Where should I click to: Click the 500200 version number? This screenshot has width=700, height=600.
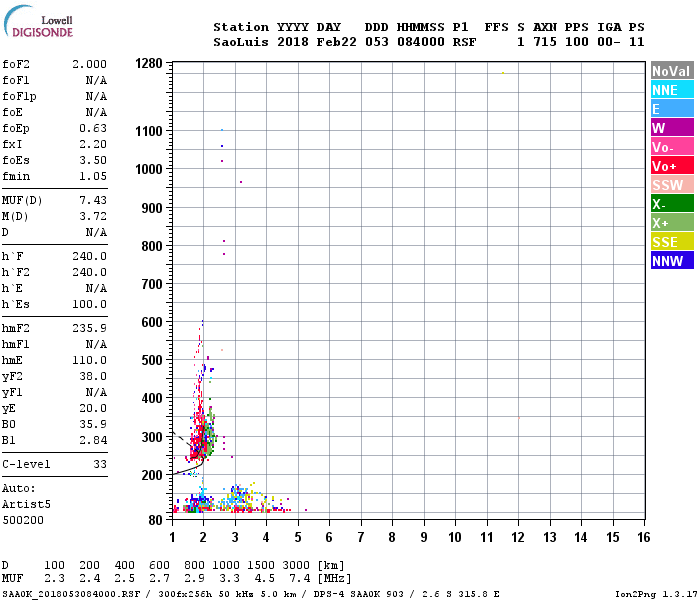23,521
